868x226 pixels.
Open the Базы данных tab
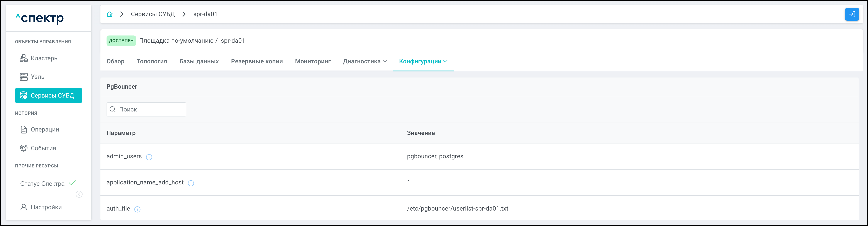pyautogui.click(x=199, y=61)
